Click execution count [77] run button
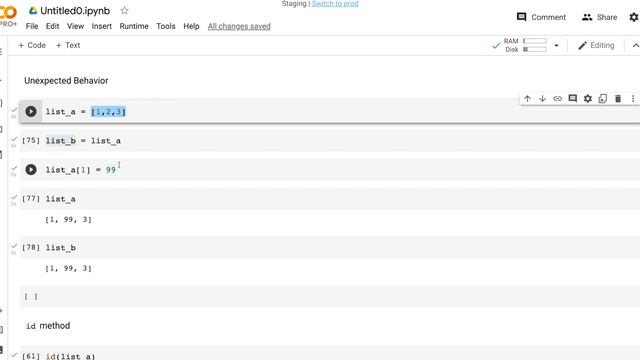This screenshot has width=640, height=360. pos(31,199)
